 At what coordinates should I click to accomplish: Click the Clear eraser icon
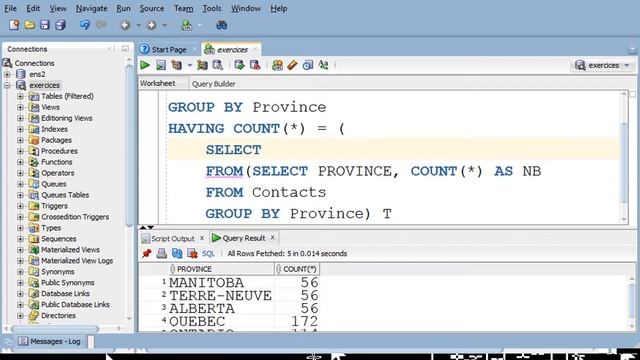pyautogui.click(x=293, y=65)
